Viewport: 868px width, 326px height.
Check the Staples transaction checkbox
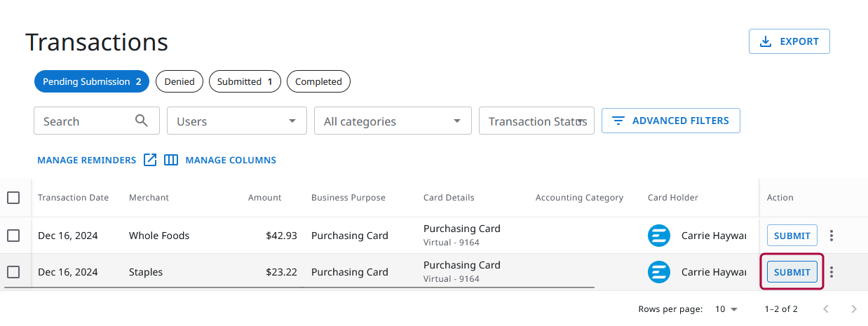tap(13, 272)
